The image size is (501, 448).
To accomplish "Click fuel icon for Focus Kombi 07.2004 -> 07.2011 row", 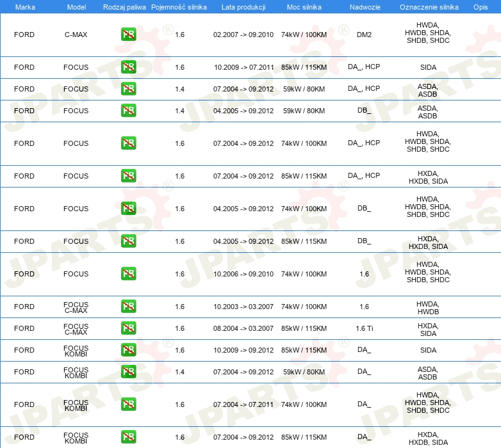I will tap(128, 404).
